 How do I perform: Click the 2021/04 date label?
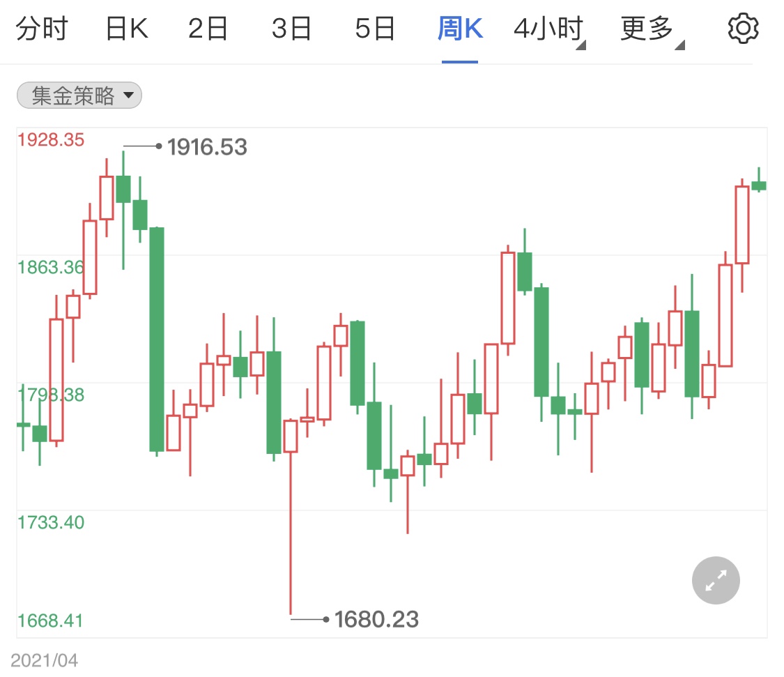pyautogui.click(x=45, y=660)
